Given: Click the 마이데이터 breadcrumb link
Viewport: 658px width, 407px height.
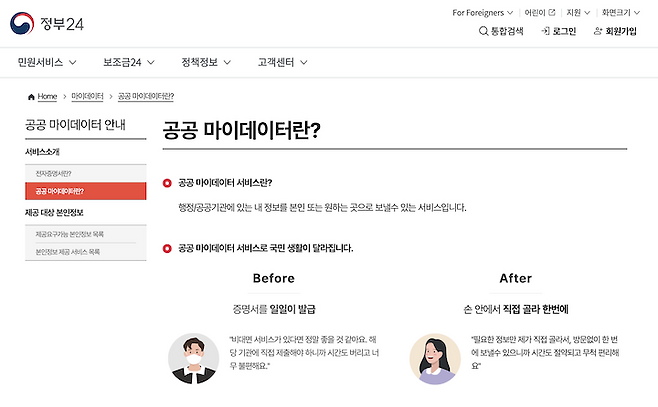Looking at the screenshot, I should pyautogui.click(x=87, y=97).
